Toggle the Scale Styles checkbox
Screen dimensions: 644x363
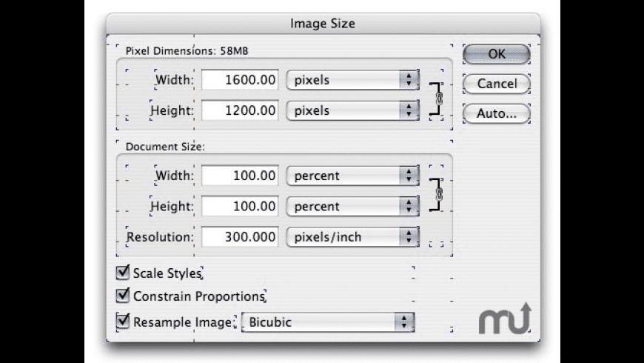(x=123, y=273)
